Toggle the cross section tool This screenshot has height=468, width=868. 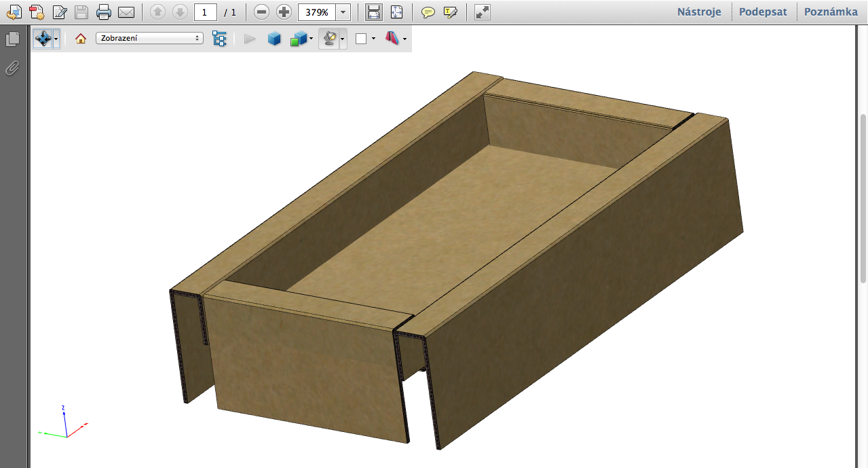(x=392, y=39)
